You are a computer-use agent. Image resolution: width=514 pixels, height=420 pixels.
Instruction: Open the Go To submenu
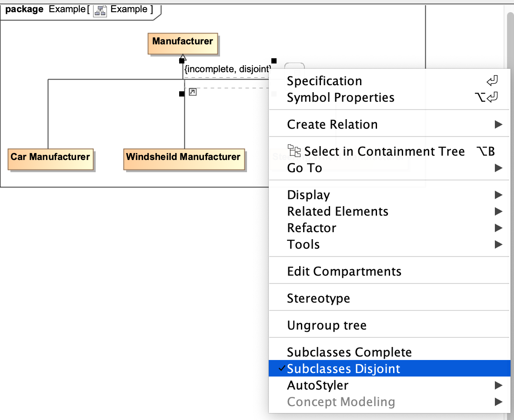tap(304, 168)
